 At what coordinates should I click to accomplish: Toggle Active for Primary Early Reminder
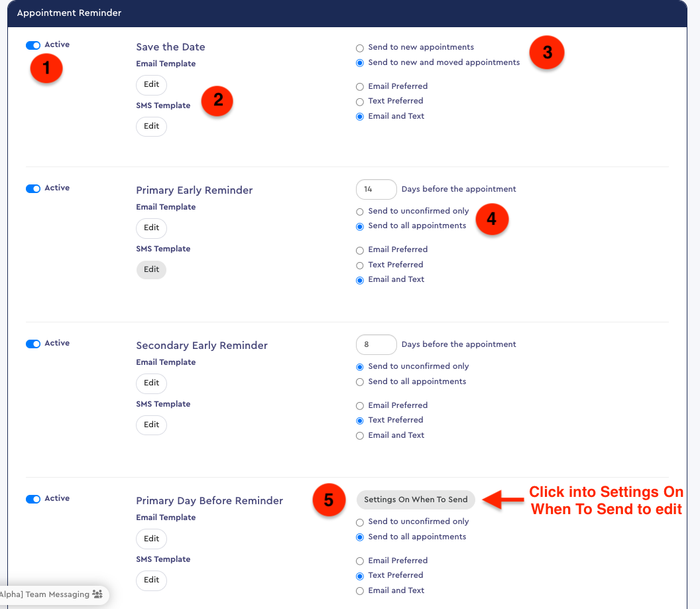(32, 188)
